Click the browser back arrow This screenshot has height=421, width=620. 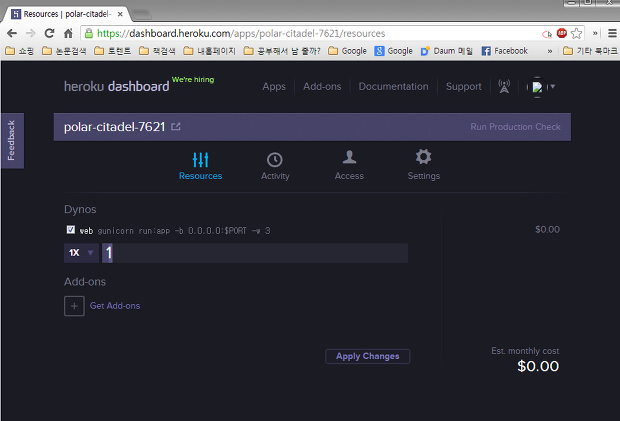(x=12, y=33)
